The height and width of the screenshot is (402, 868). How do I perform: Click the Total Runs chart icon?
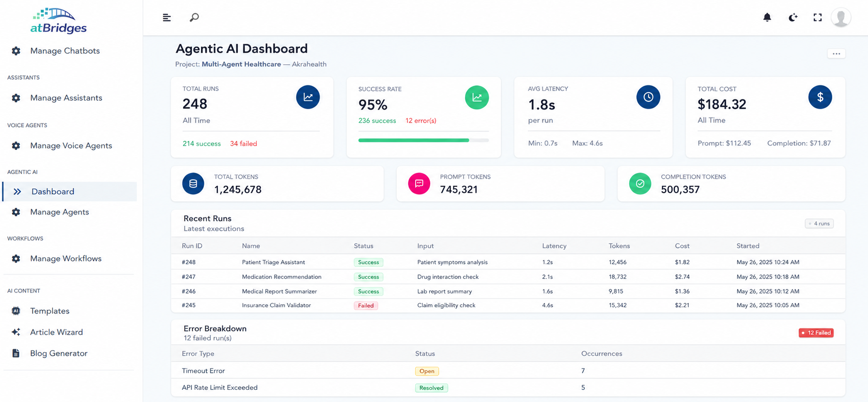[x=308, y=97]
